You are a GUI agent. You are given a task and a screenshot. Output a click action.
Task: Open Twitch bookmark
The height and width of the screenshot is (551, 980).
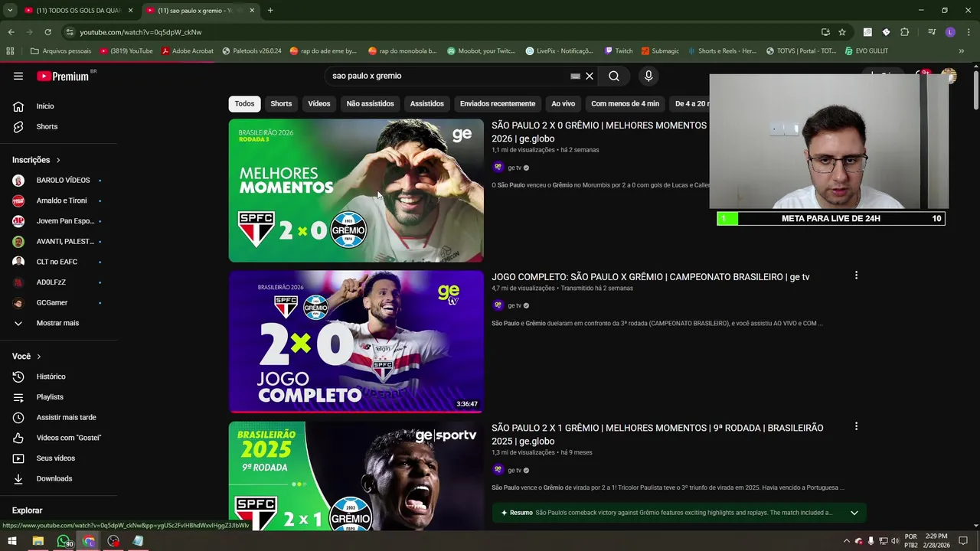coord(618,51)
